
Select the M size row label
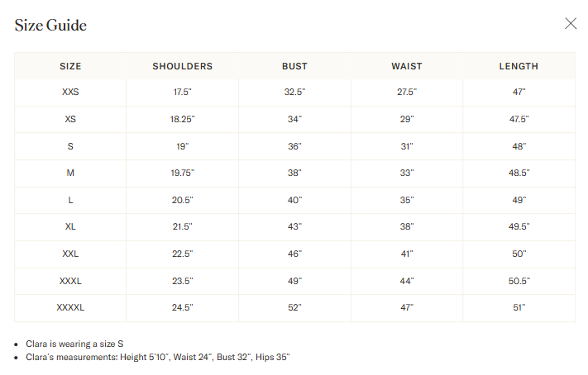click(70, 173)
